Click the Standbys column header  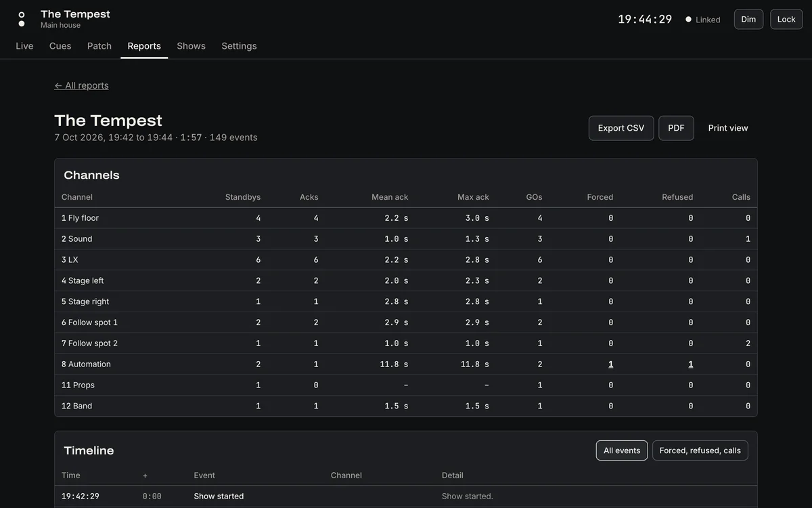coord(243,197)
